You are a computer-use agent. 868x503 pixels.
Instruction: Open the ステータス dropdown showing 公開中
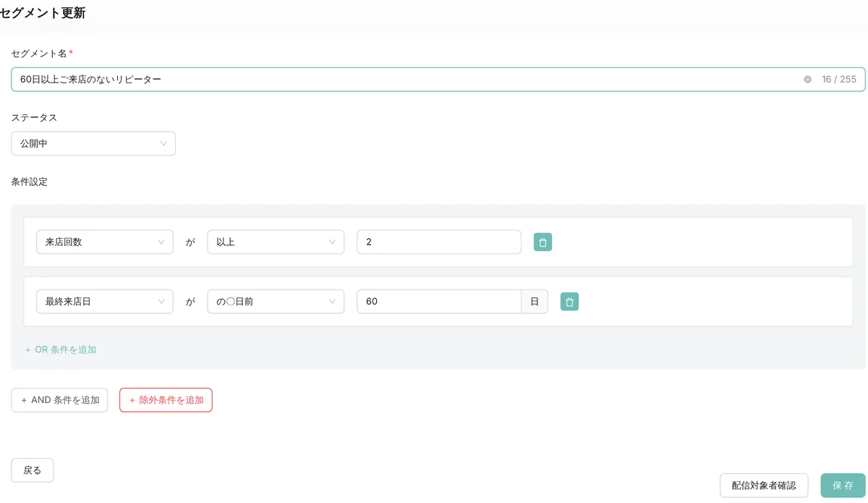[x=93, y=143]
